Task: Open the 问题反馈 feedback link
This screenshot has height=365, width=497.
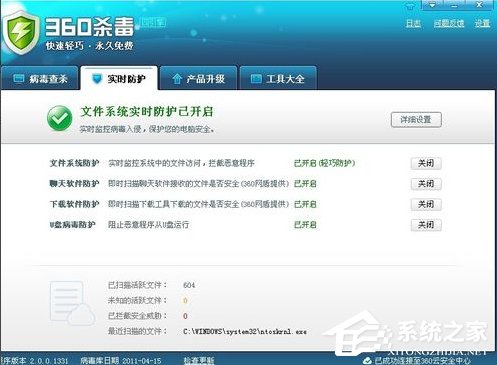Action: pos(449,23)
